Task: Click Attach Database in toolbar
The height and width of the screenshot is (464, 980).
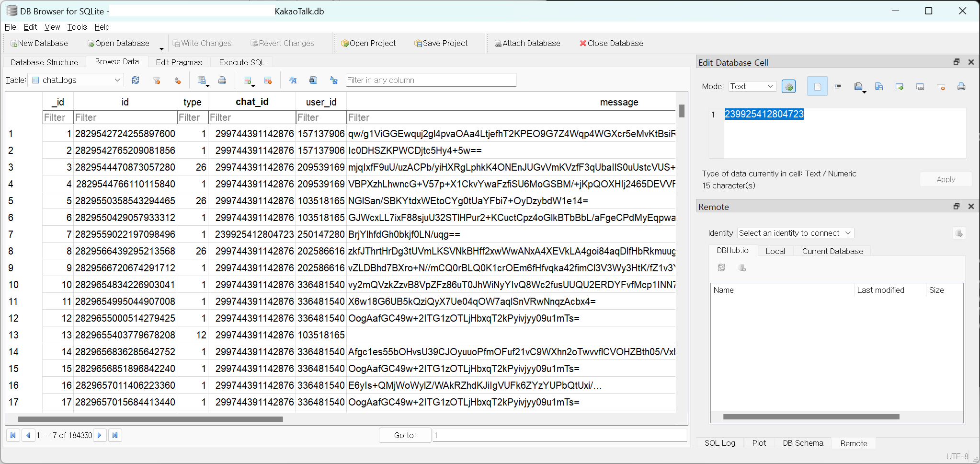Action: coord(527,43)
